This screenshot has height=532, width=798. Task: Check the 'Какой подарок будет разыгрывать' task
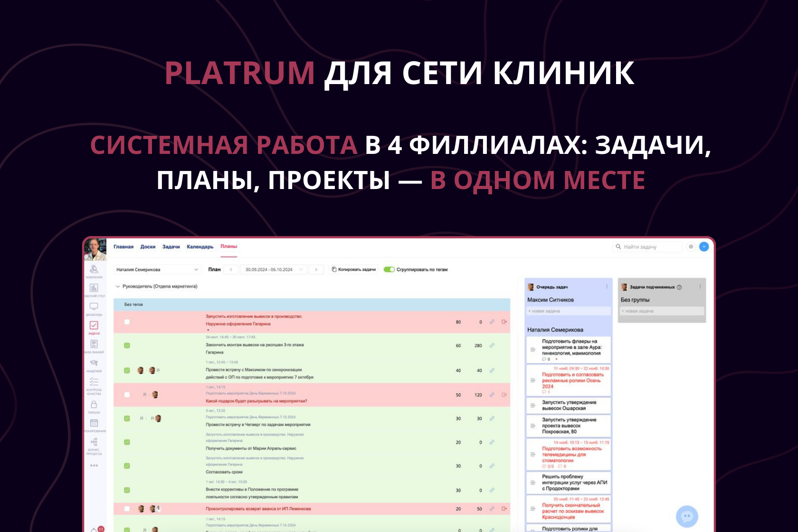pyautogui.click(x=127, y=395)
